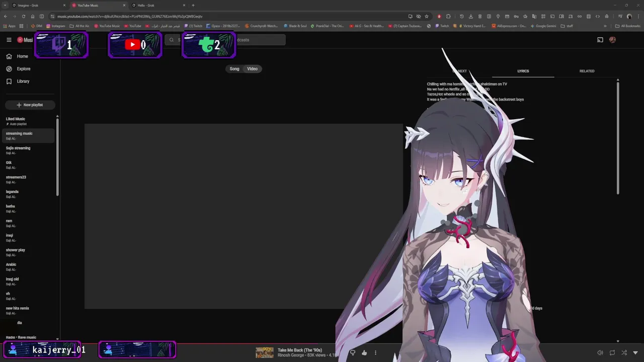Open the baths playlist
Image resolution: width=644 pixels, height=362 pixels.
tap(28, 209)
